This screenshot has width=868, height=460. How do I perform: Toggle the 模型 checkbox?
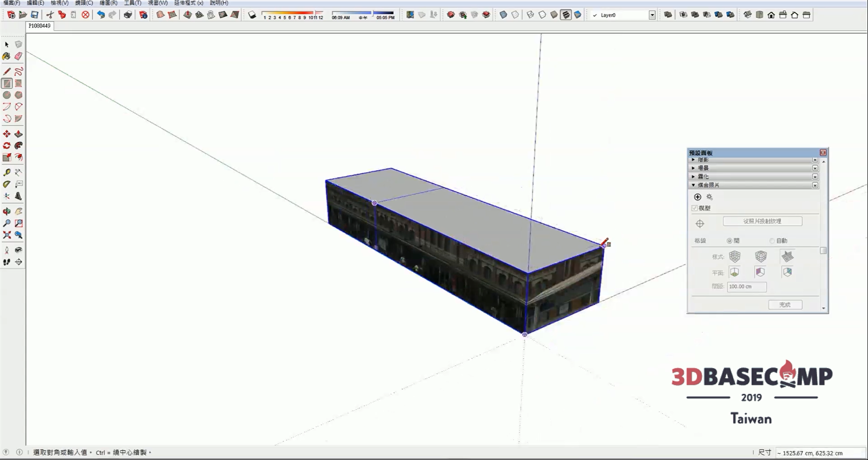(x=695, y=208)
